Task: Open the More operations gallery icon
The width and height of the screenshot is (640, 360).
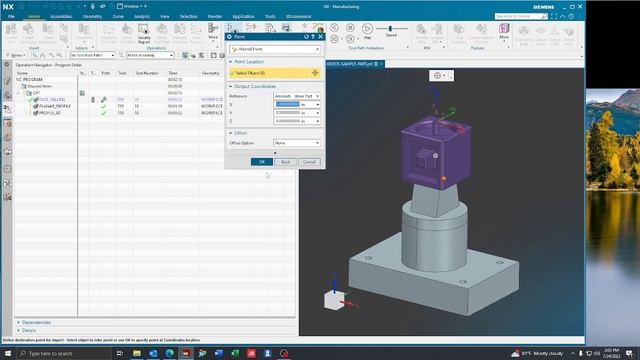Action: coord(213,31)
